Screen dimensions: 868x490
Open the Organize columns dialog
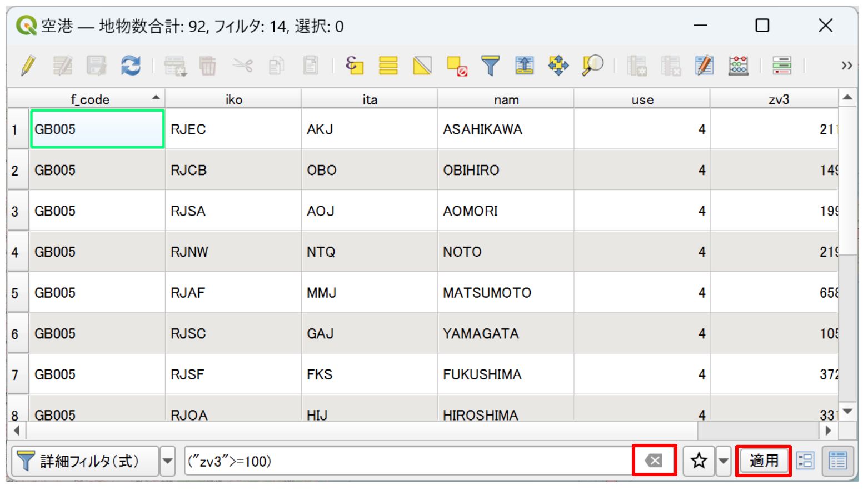pos(705,66)
